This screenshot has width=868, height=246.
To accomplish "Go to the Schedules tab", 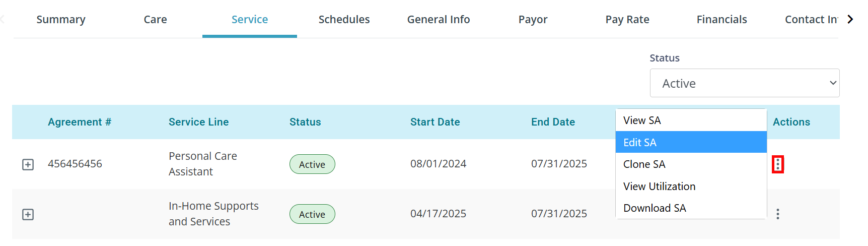I will coord(344,19).
